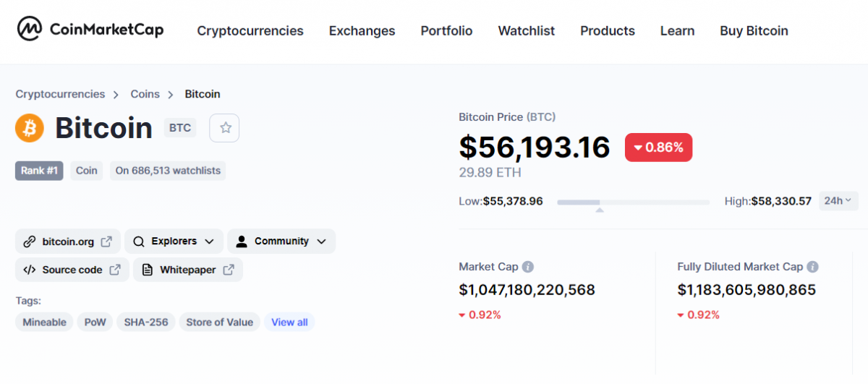Go to Cryptocurrencies breadcrumb
This screenshot has width=868, height=384.
coord(60,94)
